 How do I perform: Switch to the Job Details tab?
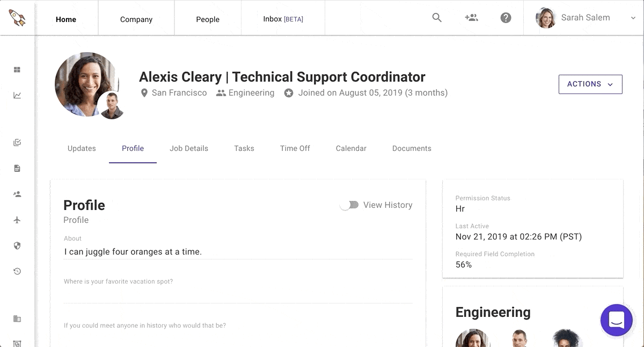point(189,148)
